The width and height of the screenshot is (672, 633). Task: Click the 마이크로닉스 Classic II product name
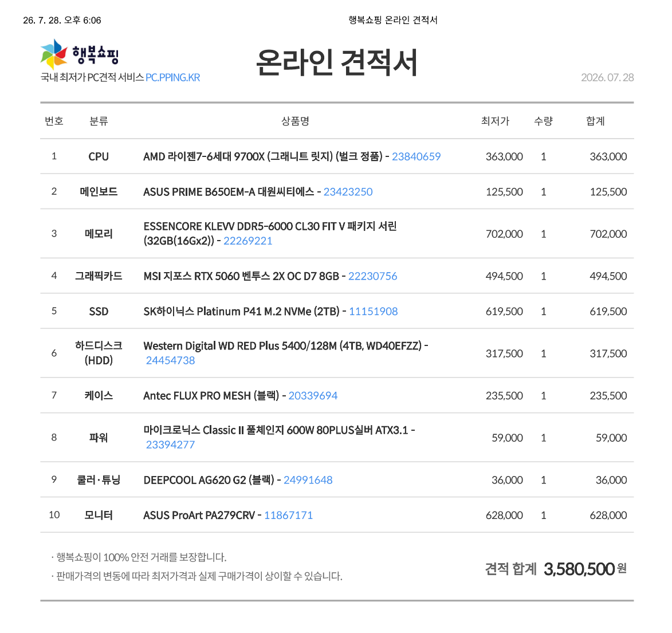tap(276, 430)
